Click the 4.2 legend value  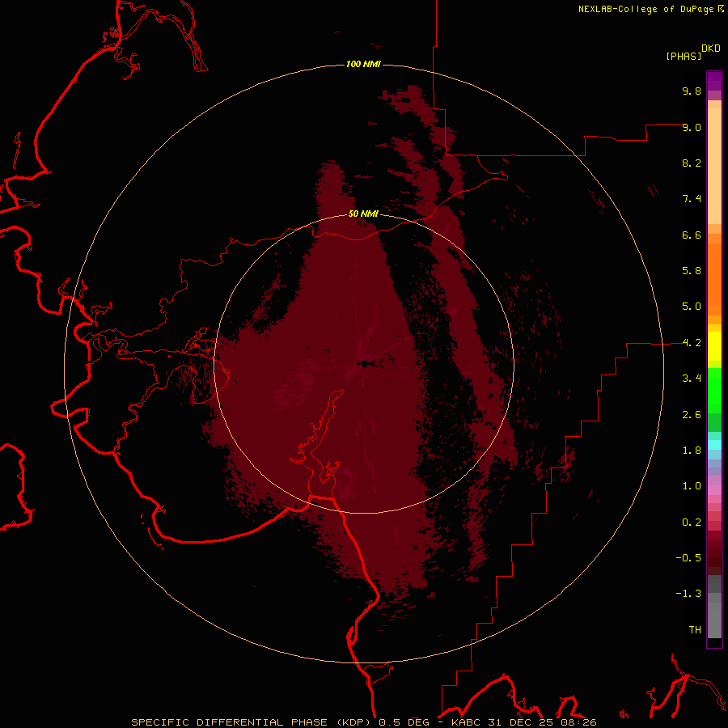(692, 343)
